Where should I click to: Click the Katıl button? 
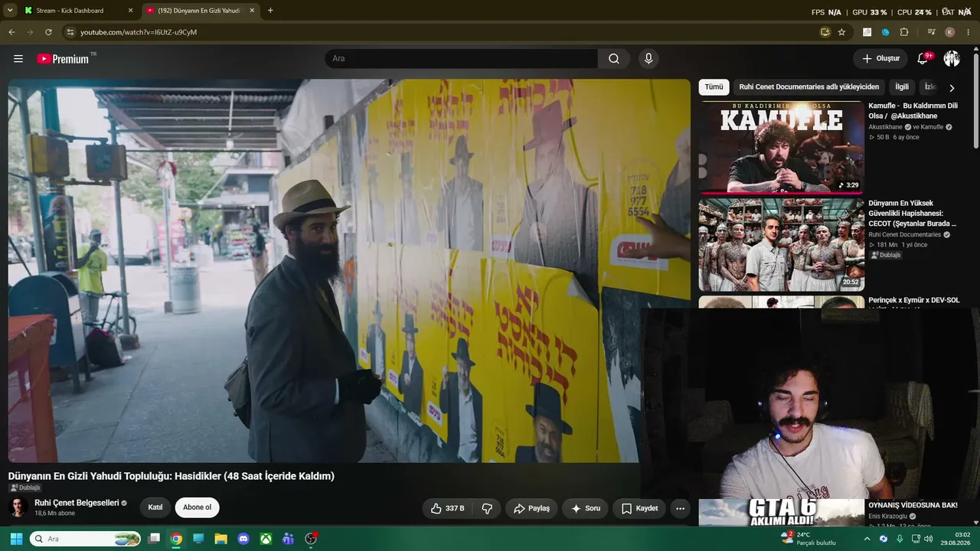[x=155, y=507]
